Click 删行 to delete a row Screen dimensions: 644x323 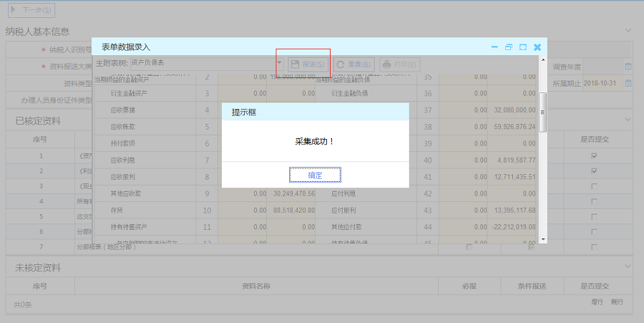click(617, 302)
